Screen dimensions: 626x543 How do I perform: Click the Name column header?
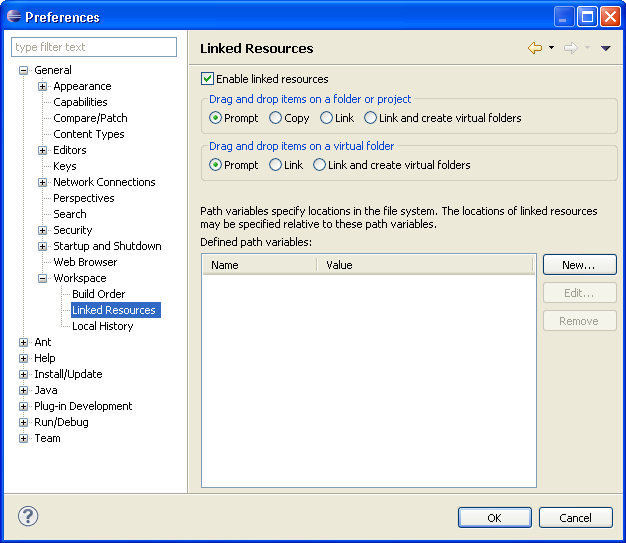tap(260, 265)
